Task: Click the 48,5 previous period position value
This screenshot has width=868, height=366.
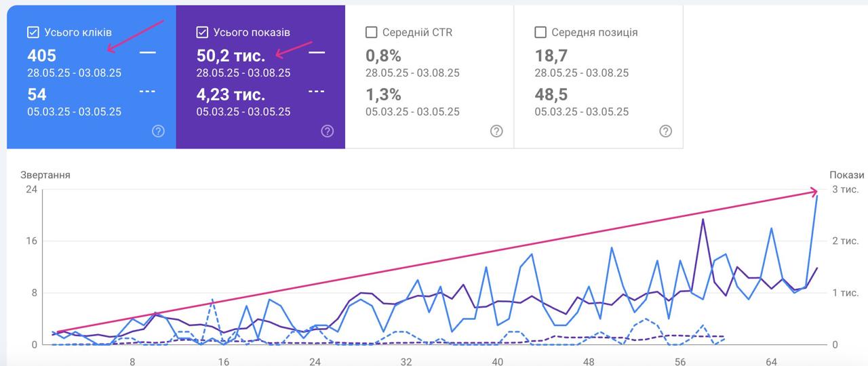Action: [x=551, y=94]
